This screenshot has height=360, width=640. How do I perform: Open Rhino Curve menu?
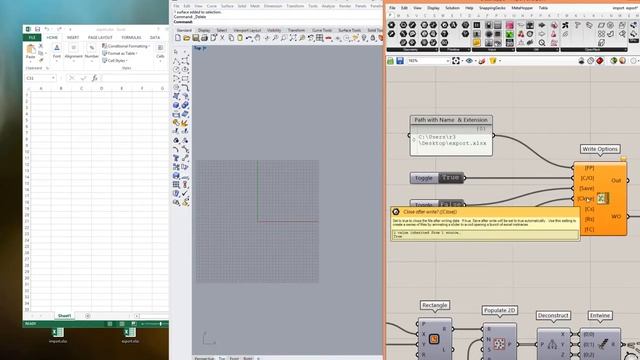tap(211, 6)
